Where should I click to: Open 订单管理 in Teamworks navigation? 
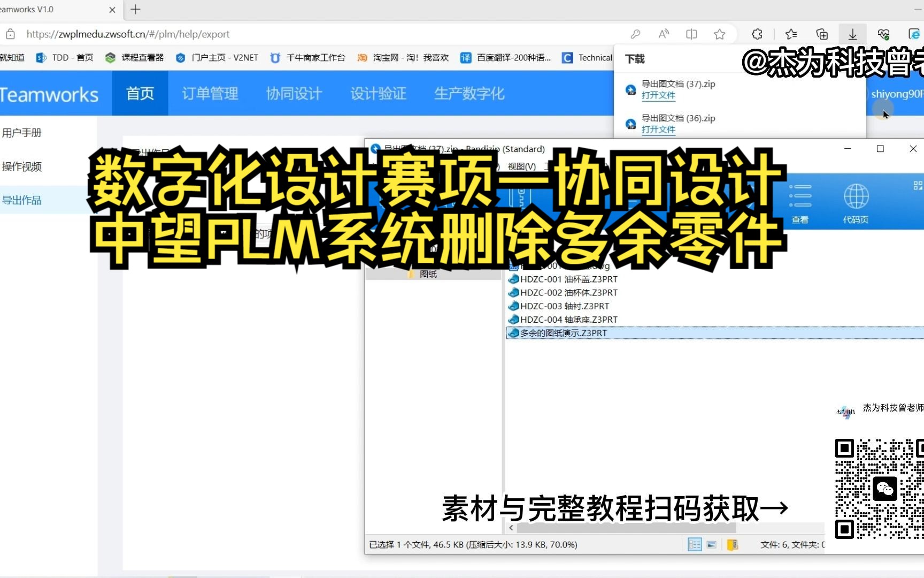(210, 93)
